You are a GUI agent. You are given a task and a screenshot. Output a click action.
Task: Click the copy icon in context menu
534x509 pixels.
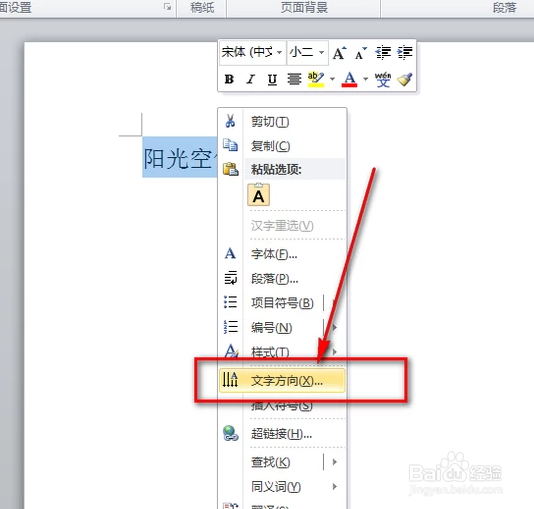click(x=230, y=145)
